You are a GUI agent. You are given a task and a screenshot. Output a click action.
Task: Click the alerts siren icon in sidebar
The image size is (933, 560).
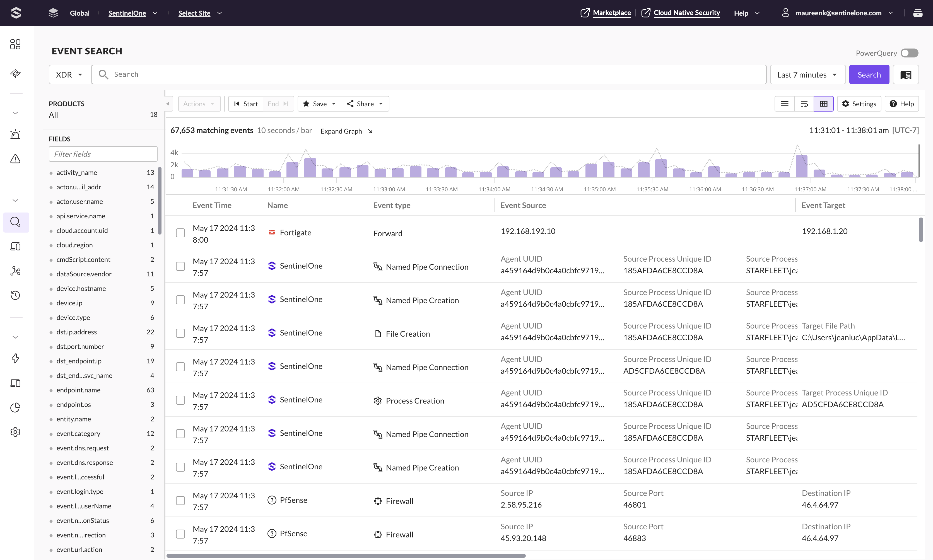click(x=15, y=135)
